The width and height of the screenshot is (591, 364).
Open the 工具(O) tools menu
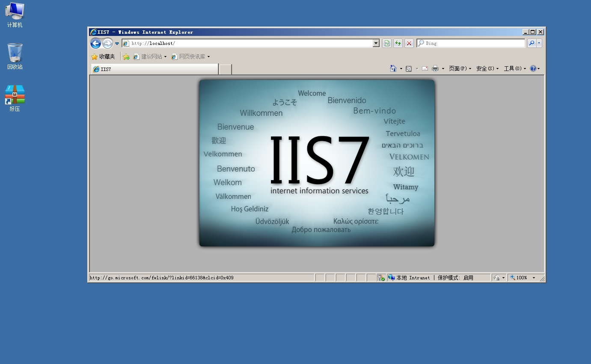tap(515, 68)
